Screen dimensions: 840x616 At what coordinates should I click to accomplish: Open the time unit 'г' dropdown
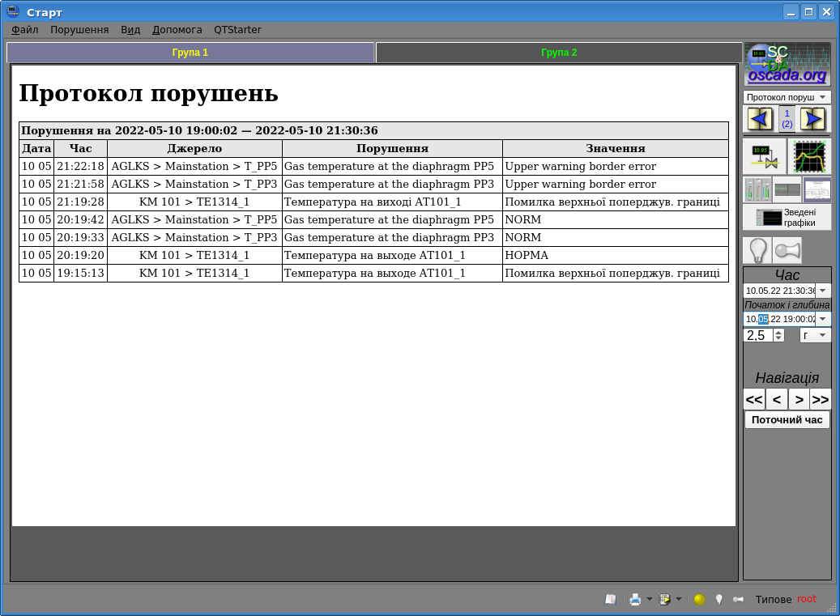[x=815, y=335]
